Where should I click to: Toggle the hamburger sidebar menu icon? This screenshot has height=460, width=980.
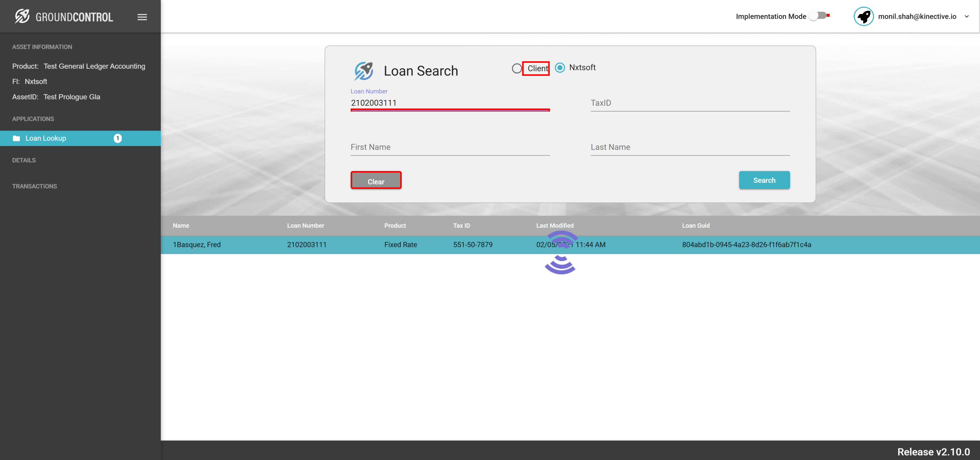coord(142,17)
